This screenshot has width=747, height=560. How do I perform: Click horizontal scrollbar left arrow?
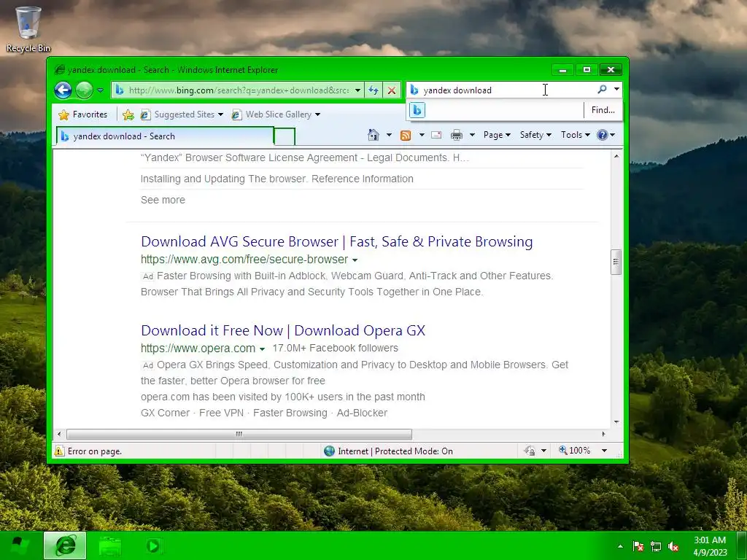tap(59, 434)
